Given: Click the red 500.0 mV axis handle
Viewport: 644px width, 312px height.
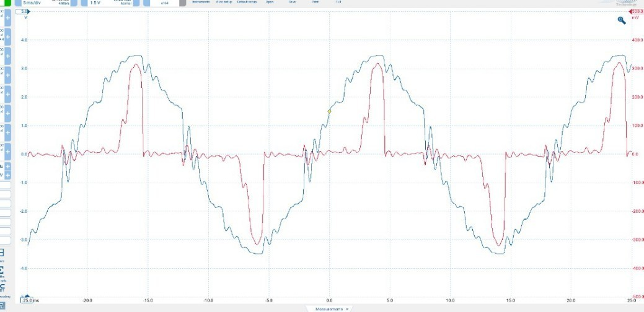Looking at the screenshot, I should (636, 12).
